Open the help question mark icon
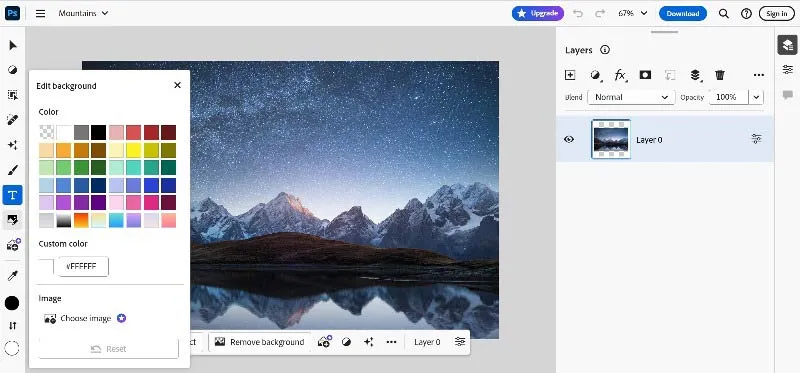Screen dimensions: 800x373 pos(746,13)
